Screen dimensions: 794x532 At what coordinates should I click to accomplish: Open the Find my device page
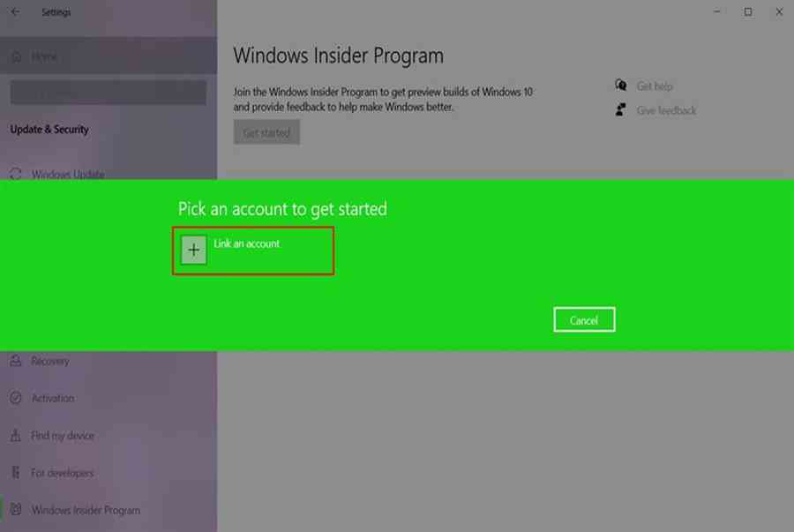pyautogui.click(x=63, y=435)
